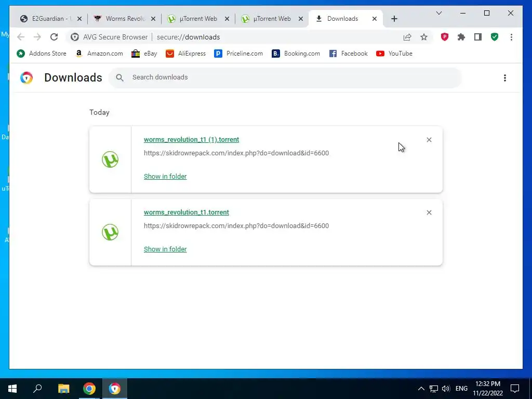The image size is (532, 399).
Task: Open the Addons Store bookmark
Action: (x=42, y=54)
